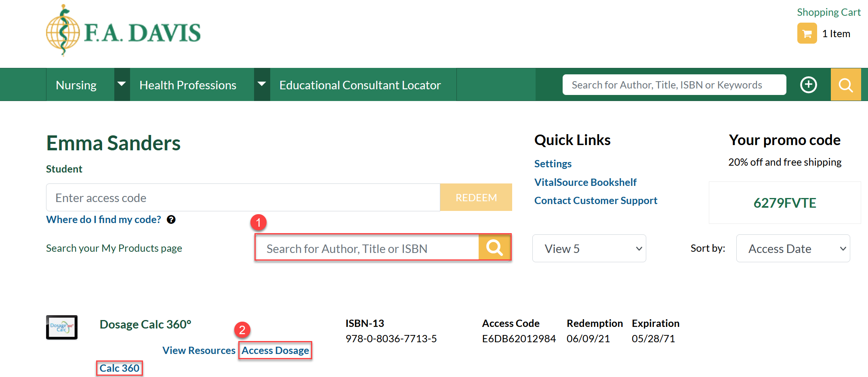Click the Access Dosage Calc 360 link
Image resolution: width=868 pixels, height=377 pixels.
(275, 350)
